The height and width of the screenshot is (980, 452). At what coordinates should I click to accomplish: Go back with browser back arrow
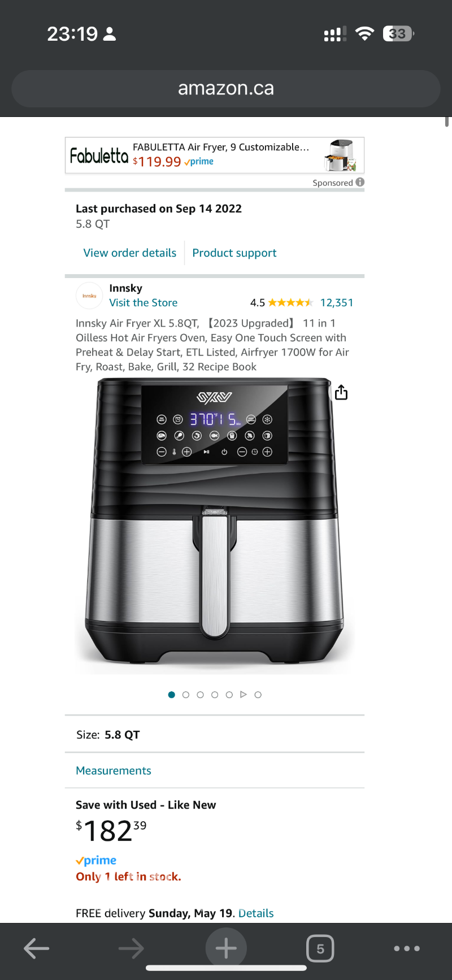(37, 948)
